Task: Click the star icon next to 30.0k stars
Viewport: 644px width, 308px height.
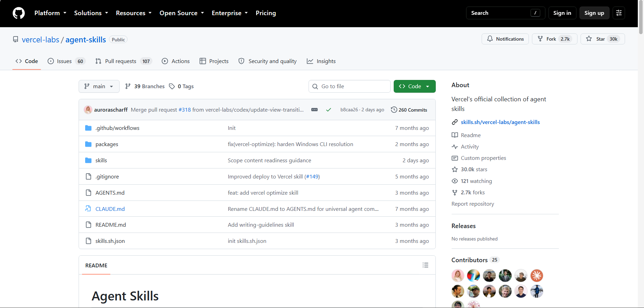Action: click(455, 170)
